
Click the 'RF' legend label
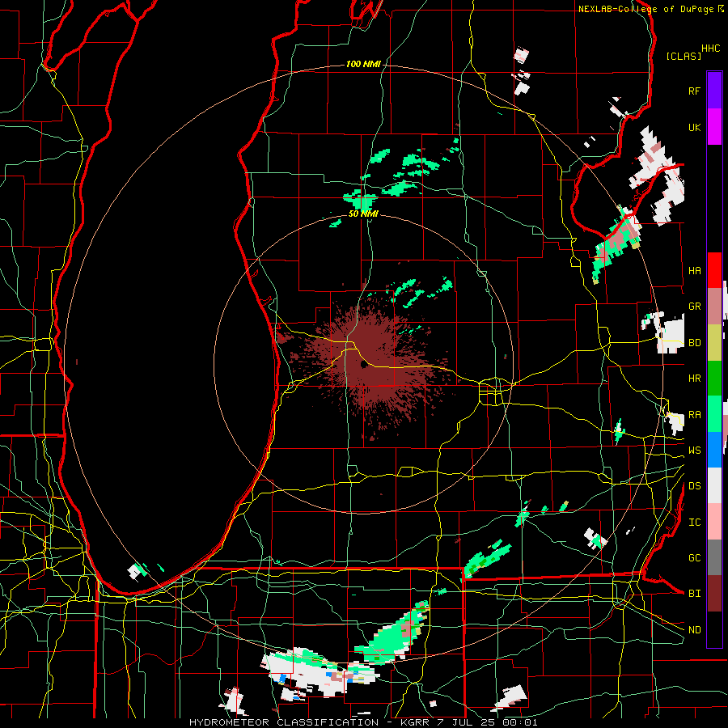[x=694, y=91]
